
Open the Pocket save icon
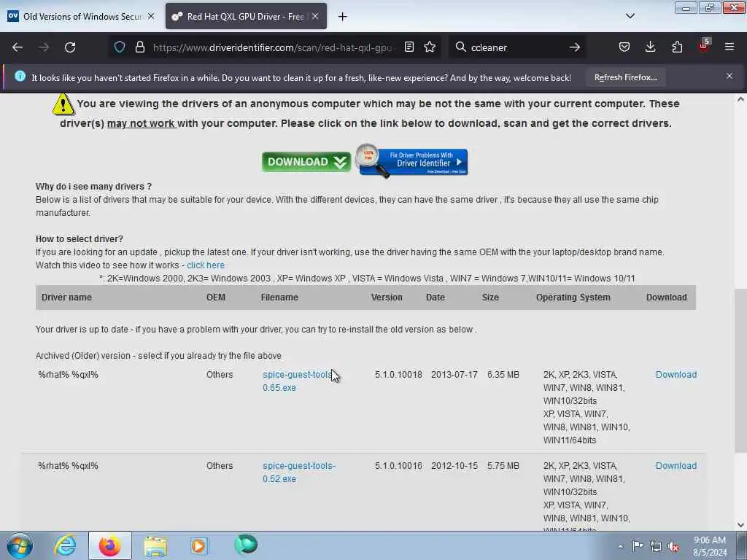pos(624,47)
